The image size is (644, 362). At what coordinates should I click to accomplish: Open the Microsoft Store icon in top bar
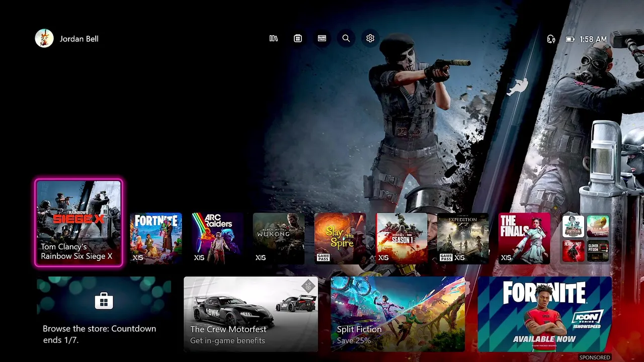point(298,38)
